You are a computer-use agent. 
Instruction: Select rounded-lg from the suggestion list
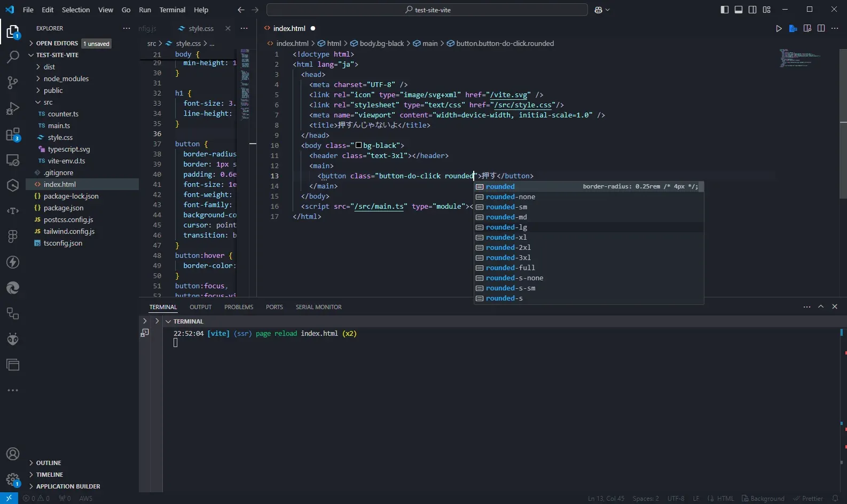point(589,227)
